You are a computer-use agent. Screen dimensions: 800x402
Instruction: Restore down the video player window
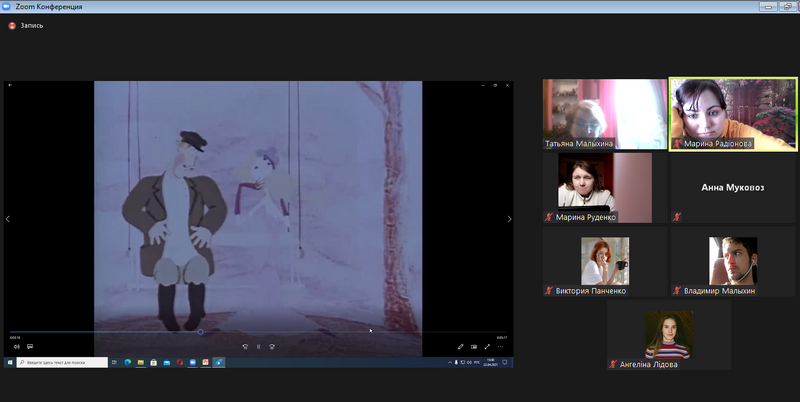(495, 85)
